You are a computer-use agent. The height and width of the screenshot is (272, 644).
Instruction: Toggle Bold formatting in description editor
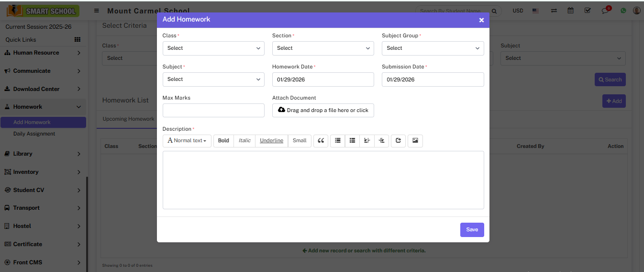(x=223, y=141)
